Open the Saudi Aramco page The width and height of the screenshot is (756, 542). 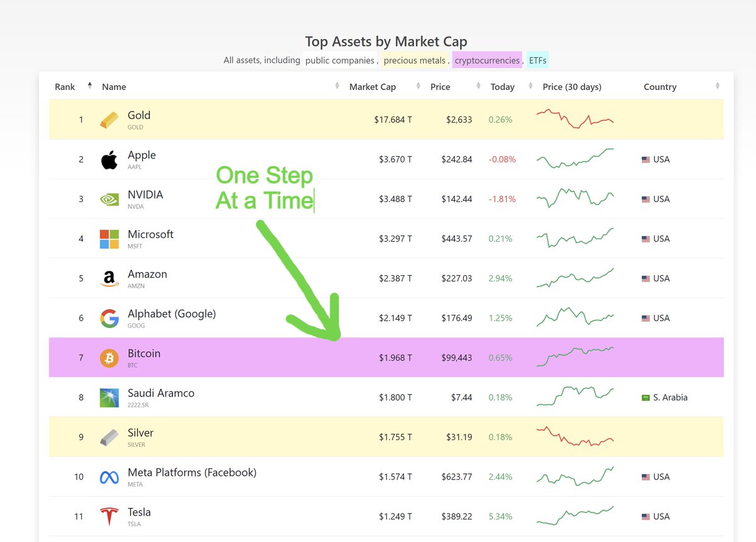[x=161, y=393]
